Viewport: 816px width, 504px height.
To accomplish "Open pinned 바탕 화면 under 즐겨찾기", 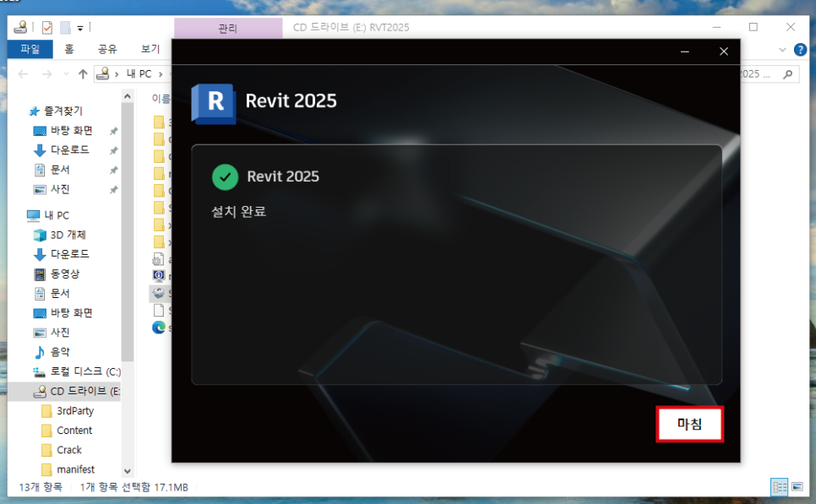I will [x=71, y=131].
